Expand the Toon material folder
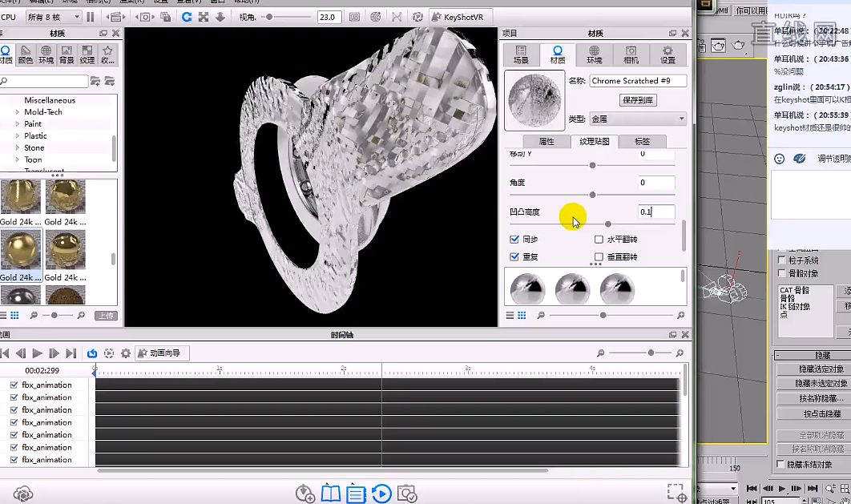 click(x=18, y=159)
